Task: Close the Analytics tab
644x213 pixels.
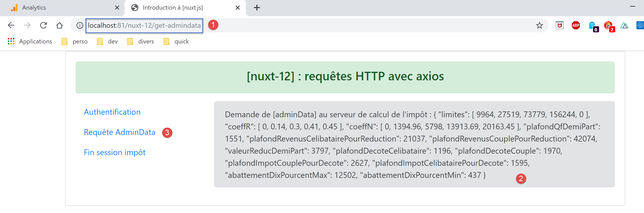Action: 117,8
